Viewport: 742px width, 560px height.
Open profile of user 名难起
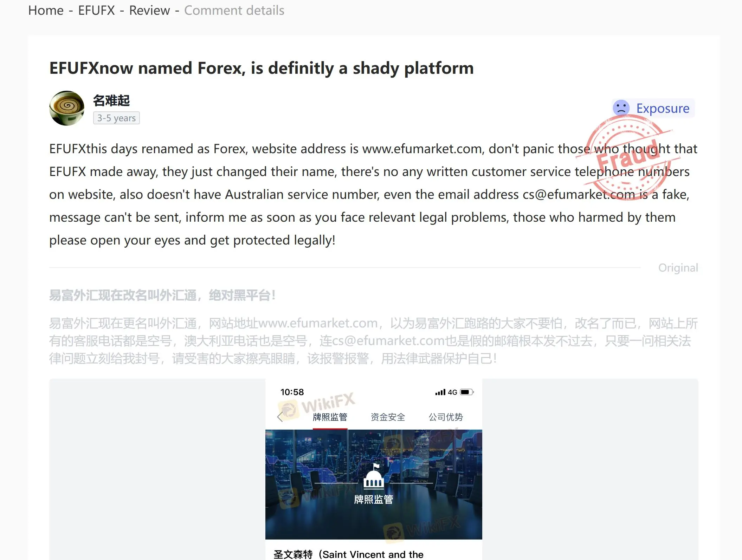(x=111, y=100)
